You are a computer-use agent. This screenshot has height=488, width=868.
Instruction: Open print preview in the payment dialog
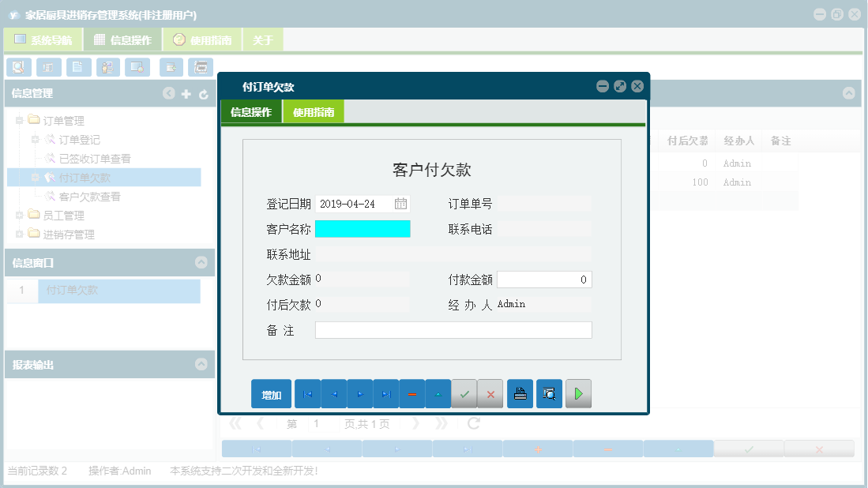coord(548,393)
